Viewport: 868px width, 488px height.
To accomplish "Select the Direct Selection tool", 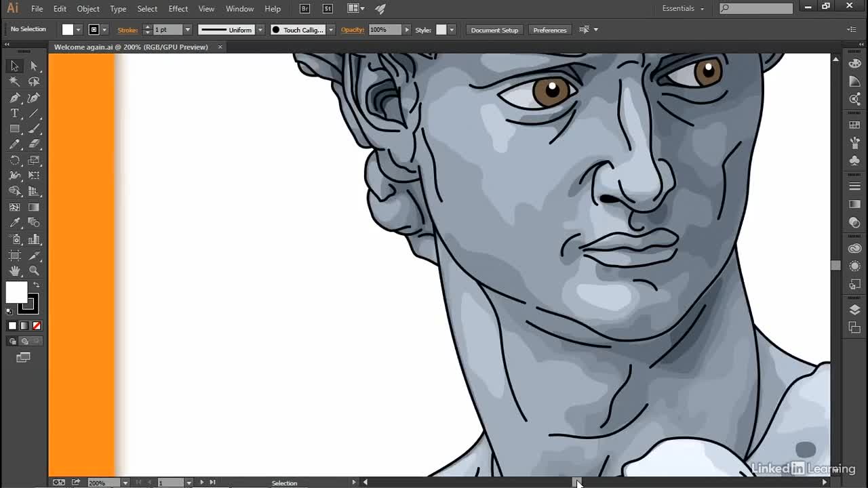I will (x=34, y=66).
